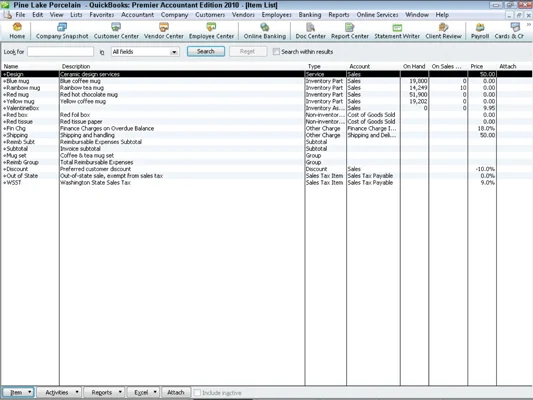This screenshot has width=533, height=400.
Task: Open the Payroll toolbar icon
Action: tap(480, 31)
